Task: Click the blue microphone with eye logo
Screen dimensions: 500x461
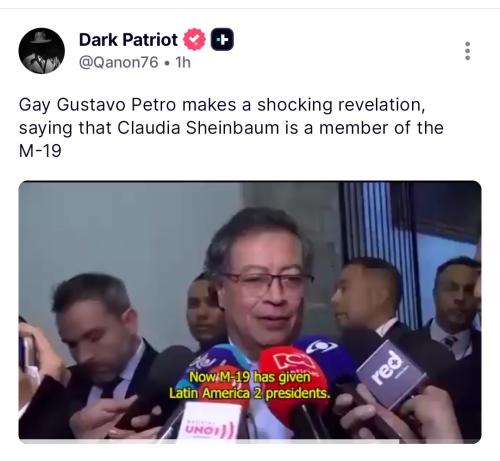Action: pos(328,355)
